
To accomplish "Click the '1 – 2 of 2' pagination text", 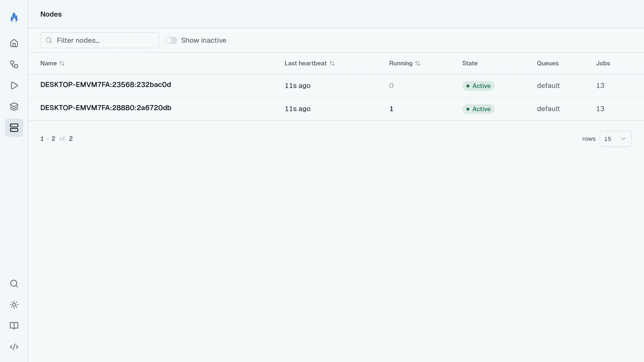I will [57, 139].
